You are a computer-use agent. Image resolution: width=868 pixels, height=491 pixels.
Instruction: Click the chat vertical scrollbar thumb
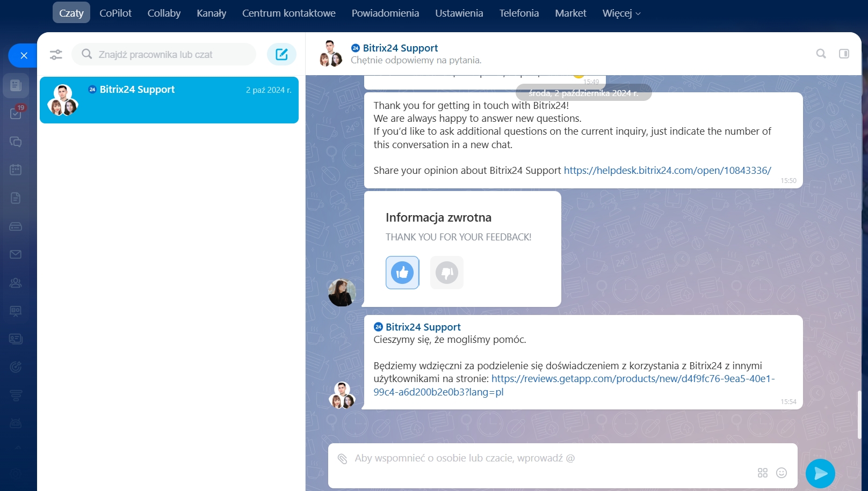[859, 415]
